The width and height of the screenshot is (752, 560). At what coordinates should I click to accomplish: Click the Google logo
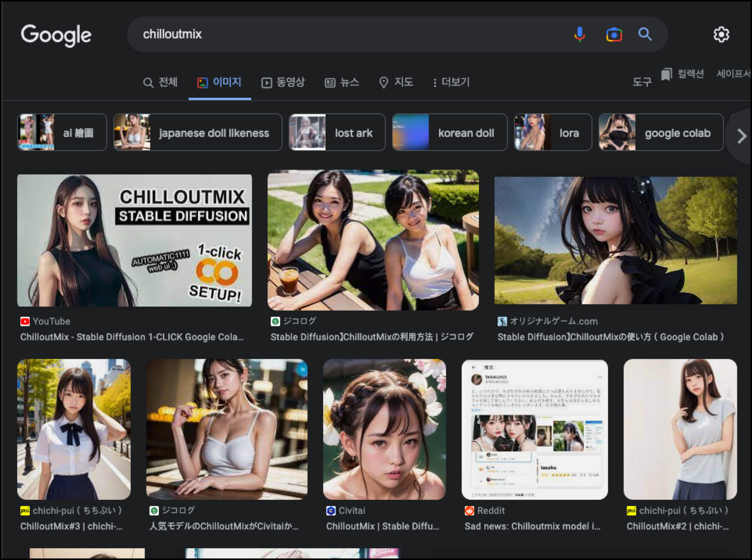pyautogui.click(x=56, y=35)
